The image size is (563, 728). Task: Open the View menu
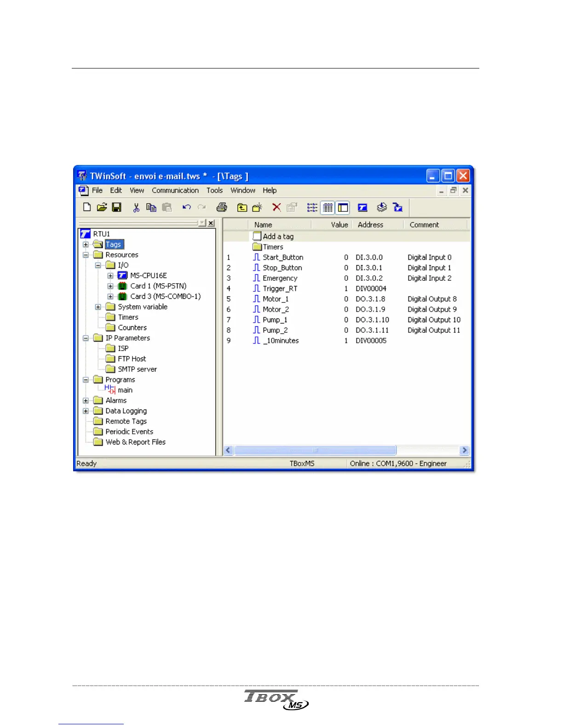(x=137, y=190)
